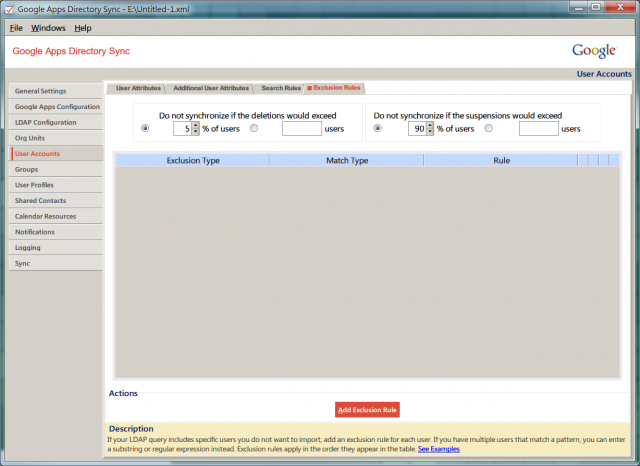Open the Notifications section
The image size is (640, 466).
(x=56, y=232)
